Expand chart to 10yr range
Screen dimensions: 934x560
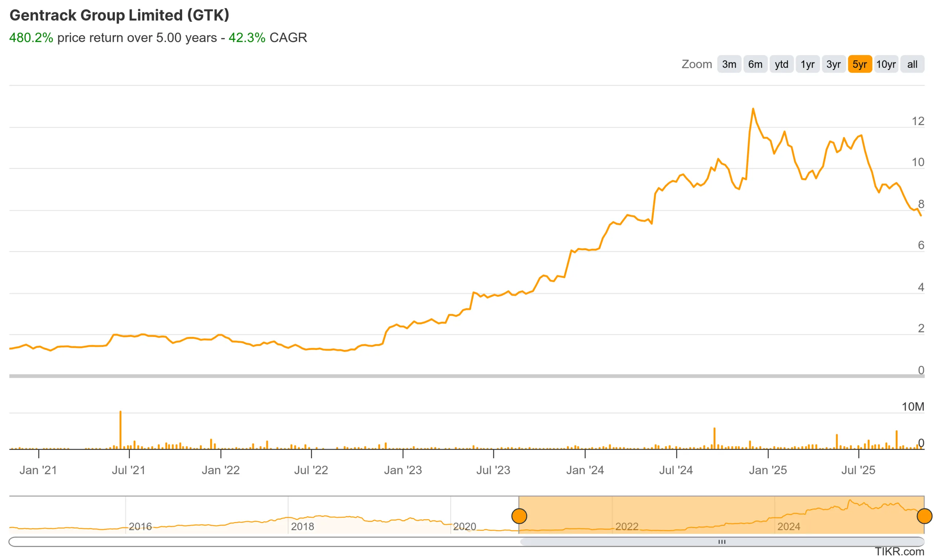(886, 64)
